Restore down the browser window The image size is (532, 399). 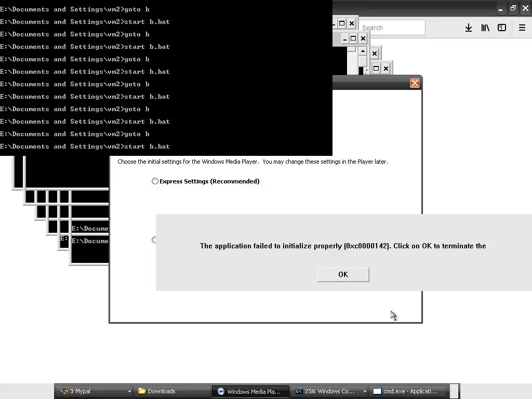(513, 8)
